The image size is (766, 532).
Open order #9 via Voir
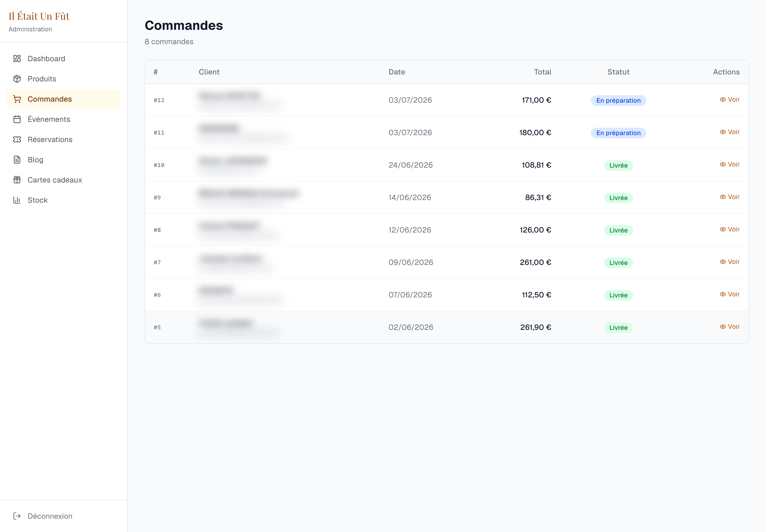pyautogui.click(x=730, y=197)
